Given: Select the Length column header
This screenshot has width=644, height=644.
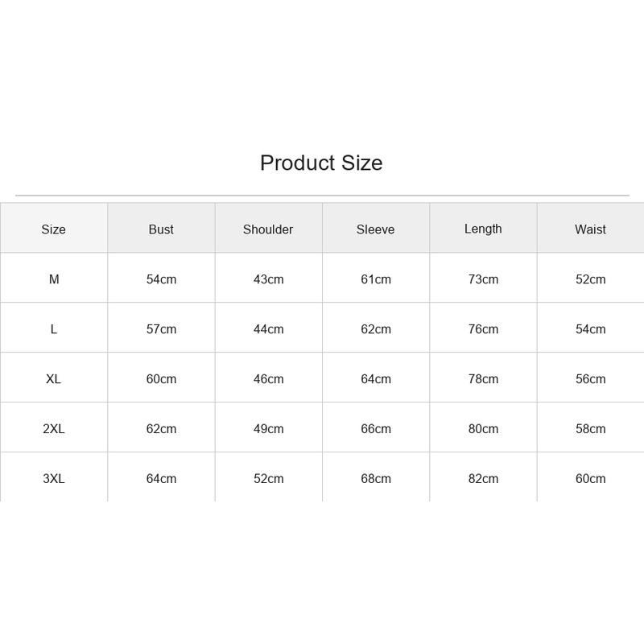Looking at the screenshot, I should click(x=483, y=229).
